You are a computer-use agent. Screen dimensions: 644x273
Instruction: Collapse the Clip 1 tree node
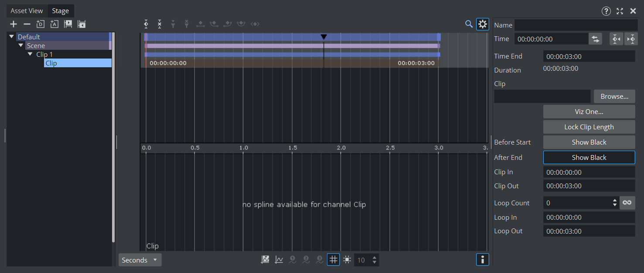pyautogui.click(x=30, y=55)
